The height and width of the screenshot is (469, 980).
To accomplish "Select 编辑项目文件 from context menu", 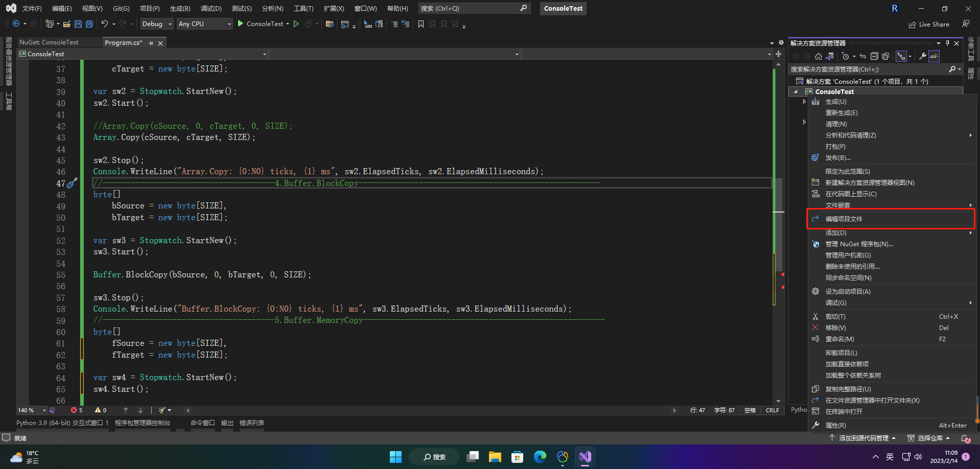I will [892, 219].
